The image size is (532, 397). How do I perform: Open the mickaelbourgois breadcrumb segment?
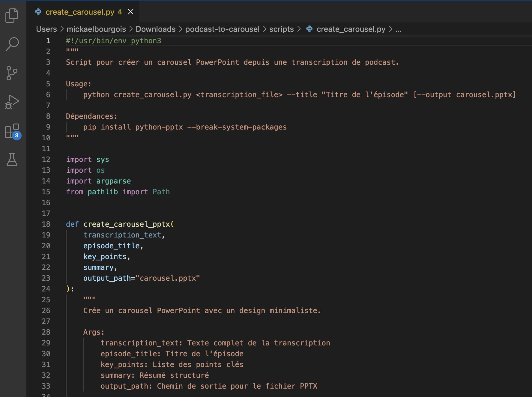[x=96, y=29]
